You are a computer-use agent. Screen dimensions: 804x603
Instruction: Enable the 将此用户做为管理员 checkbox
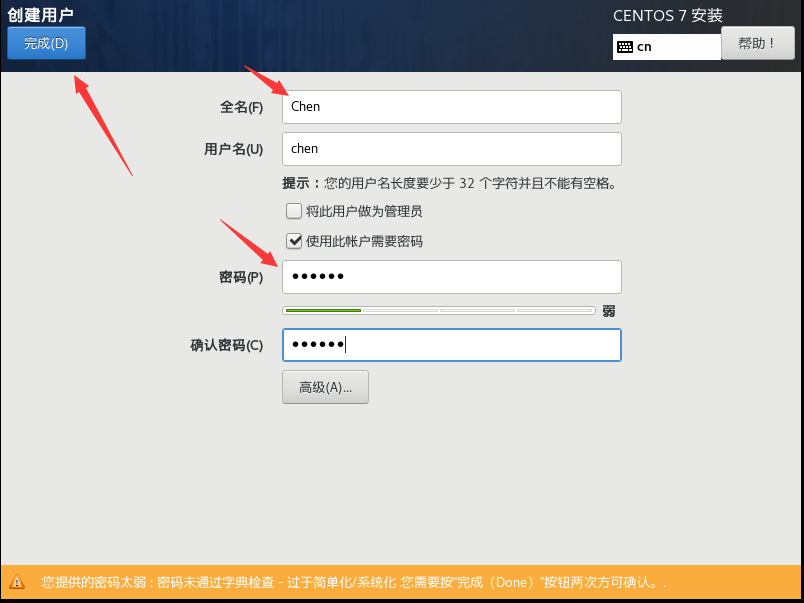click(x=294, y=211)
